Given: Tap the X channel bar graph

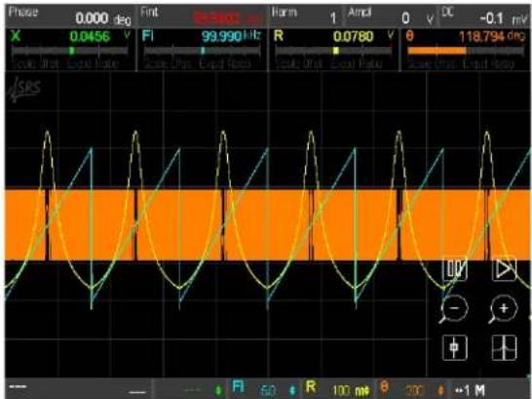Looking at the screenshot, I should click(70, 51).
